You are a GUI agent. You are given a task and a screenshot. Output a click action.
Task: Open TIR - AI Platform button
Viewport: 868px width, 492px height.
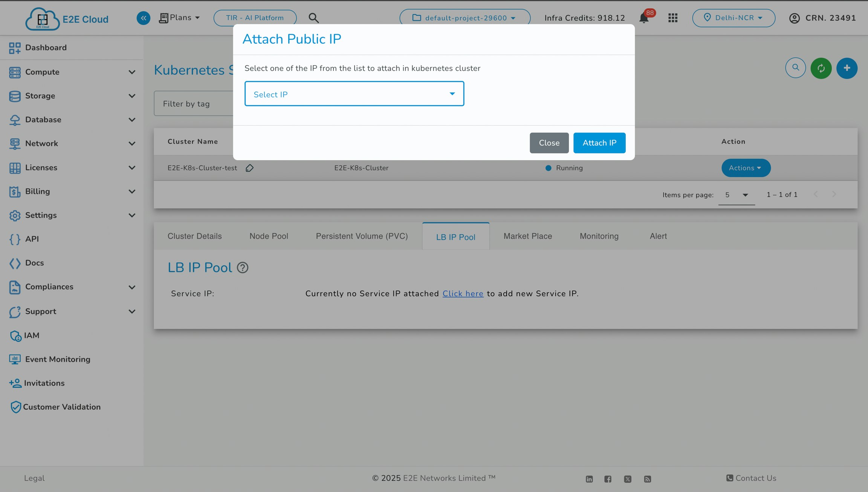pos(255,18)
